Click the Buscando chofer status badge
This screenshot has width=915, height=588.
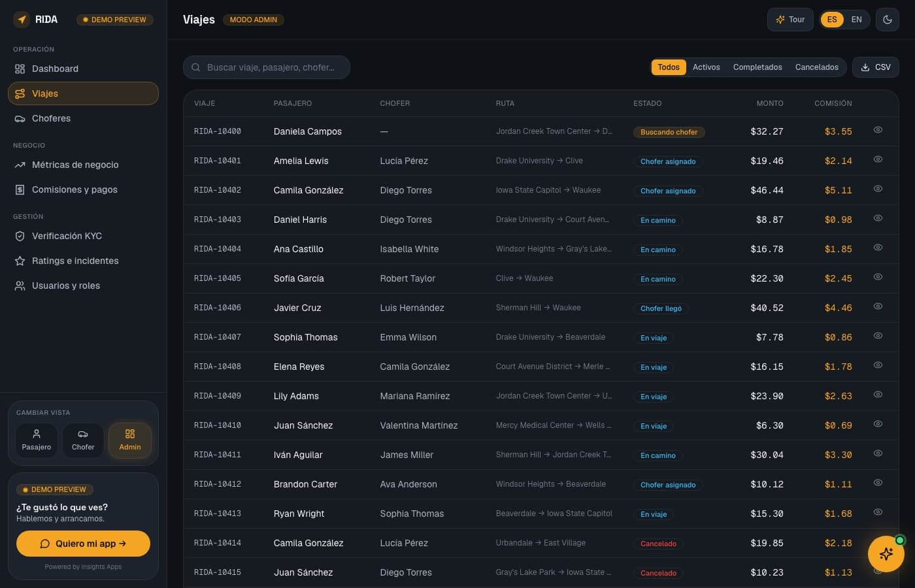pyautogui.click(x=669, y=132)
